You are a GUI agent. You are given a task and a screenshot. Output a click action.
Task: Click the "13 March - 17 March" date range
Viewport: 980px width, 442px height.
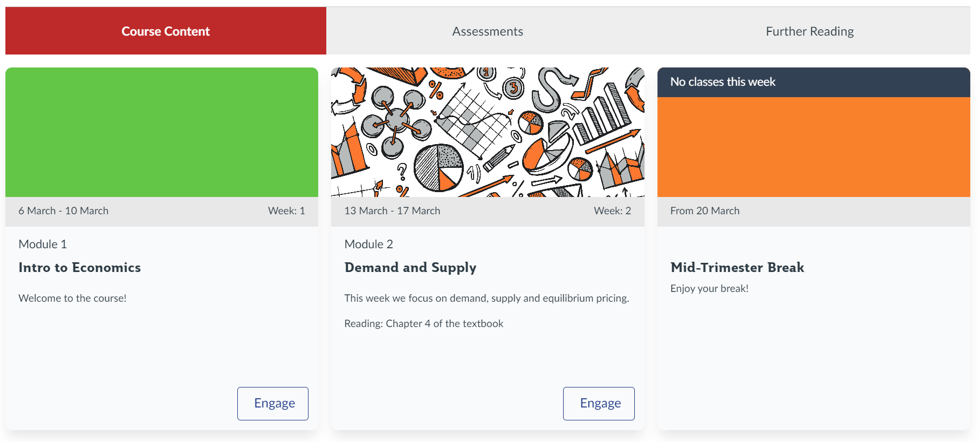click(392, 211)
